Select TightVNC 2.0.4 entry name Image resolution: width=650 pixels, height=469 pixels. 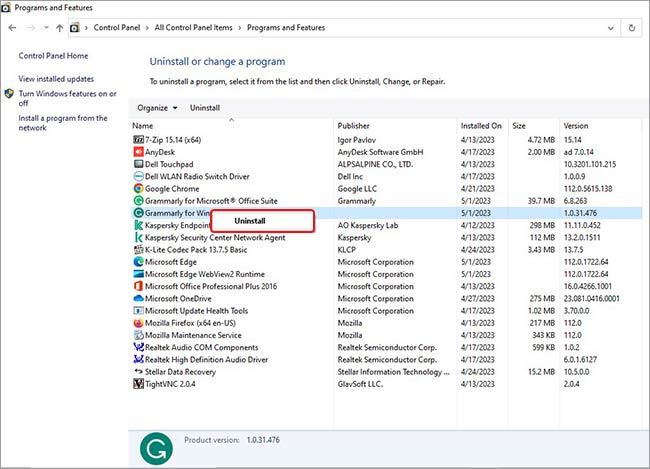click(170, 384)
